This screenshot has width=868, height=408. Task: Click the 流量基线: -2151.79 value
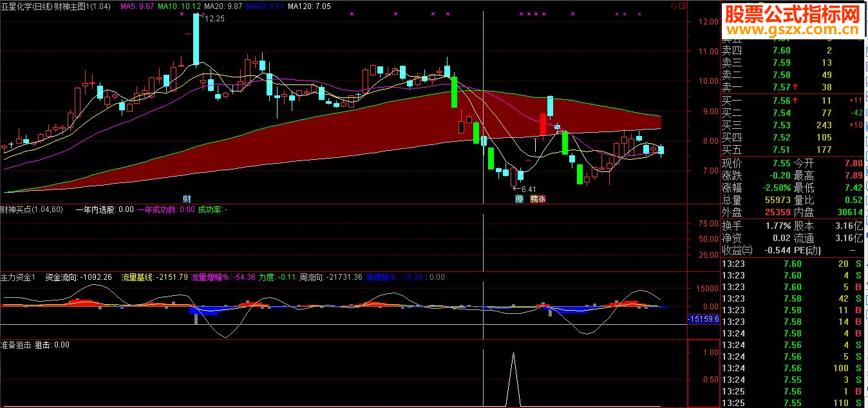click(155, 277)
